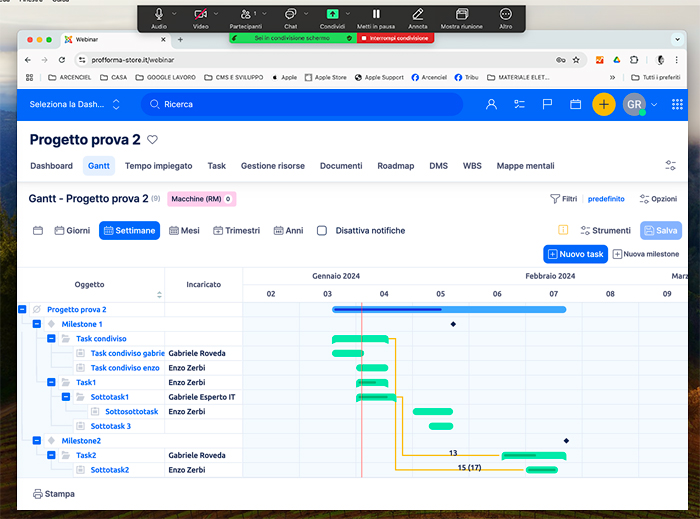
Task: Open the GR avatar account menu
Action: pos(634,104)
